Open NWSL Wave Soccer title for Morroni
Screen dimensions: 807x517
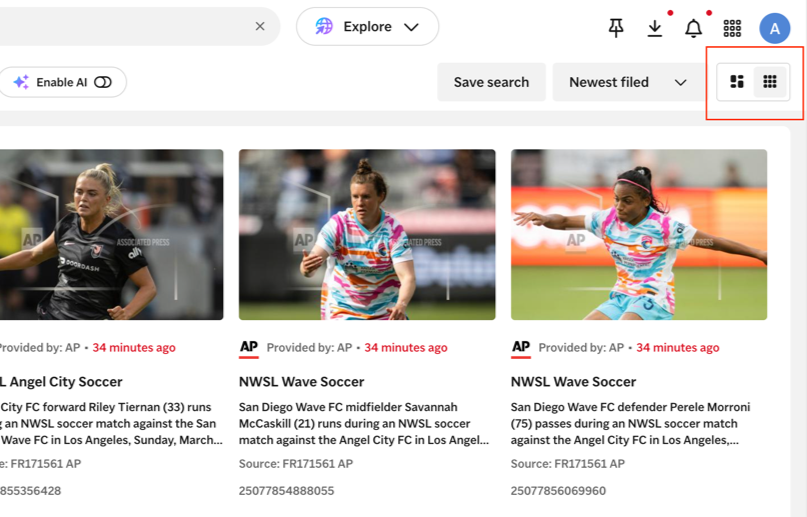point(573,382)
